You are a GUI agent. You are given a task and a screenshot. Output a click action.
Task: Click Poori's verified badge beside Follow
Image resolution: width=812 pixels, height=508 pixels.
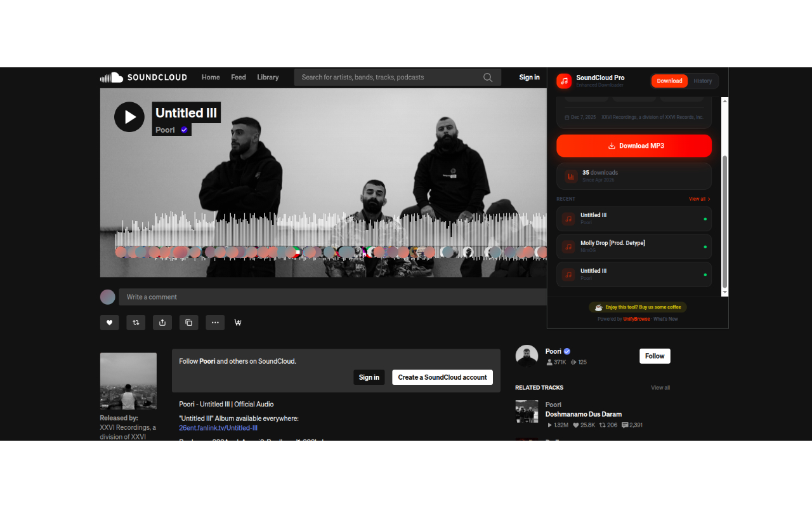pos(567,351)
